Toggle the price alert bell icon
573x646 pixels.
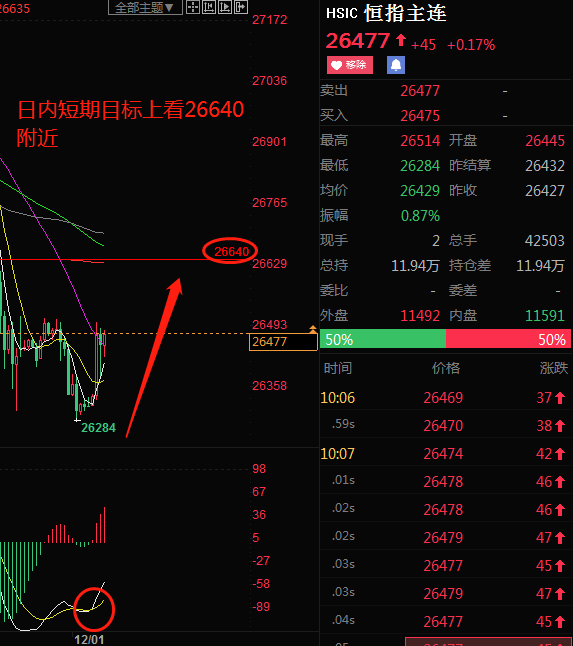point(396,65)
